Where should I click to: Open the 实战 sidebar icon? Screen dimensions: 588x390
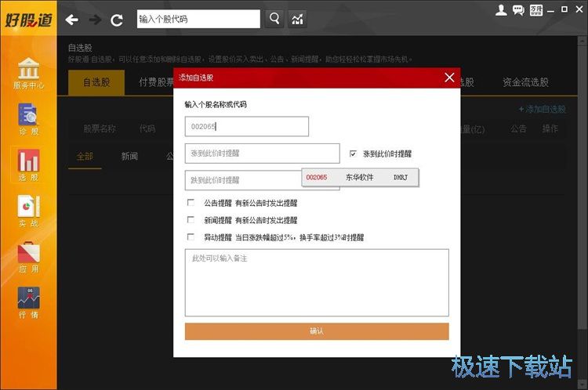point(28,211)
